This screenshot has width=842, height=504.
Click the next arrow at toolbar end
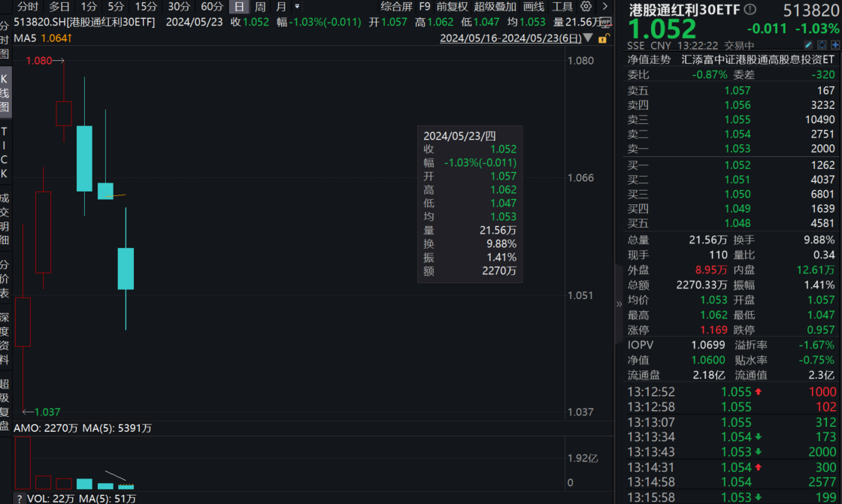[605, 7]
